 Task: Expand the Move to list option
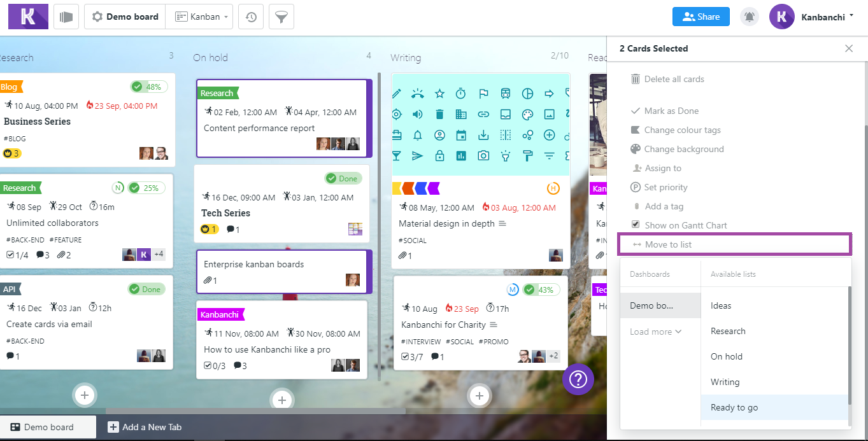click(734, 244)
